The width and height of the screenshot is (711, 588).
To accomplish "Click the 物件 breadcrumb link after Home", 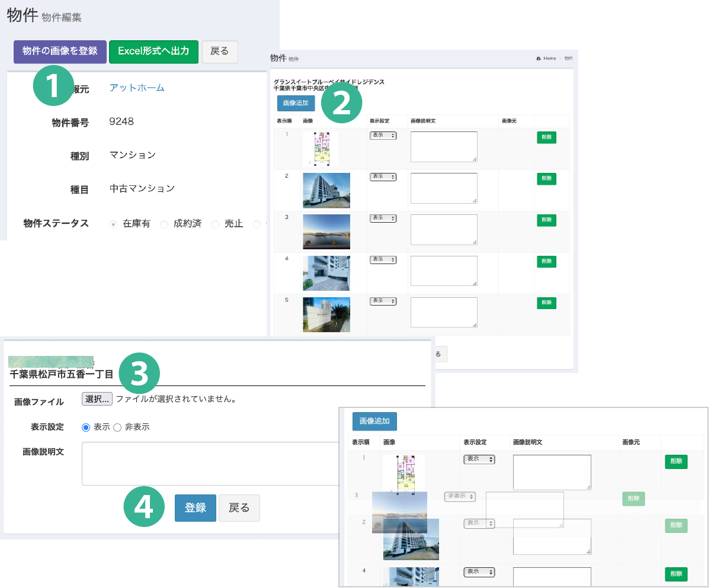I will pyautogui.click(x=569, y=59).
